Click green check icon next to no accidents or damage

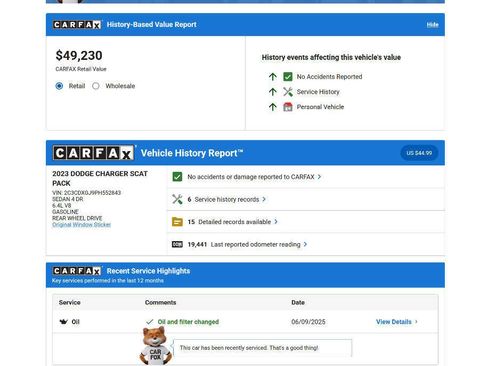point(177,177)
